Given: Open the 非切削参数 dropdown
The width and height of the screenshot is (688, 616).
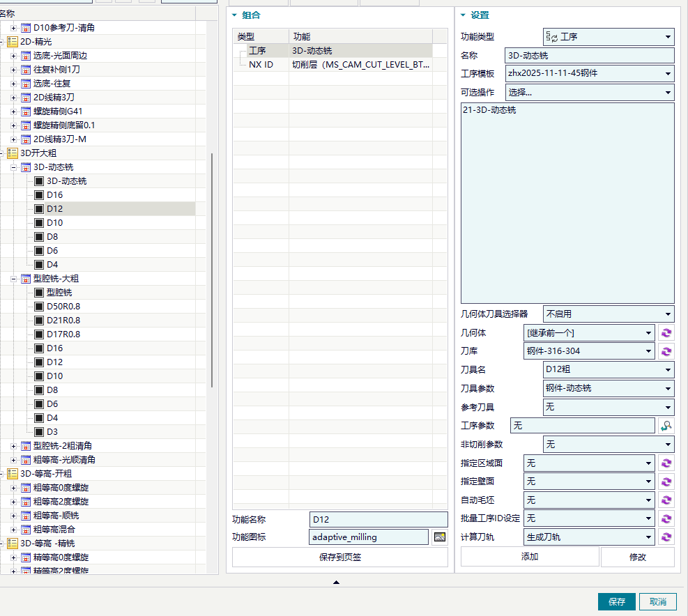Looking at the screenshot, I should [609, 445].
